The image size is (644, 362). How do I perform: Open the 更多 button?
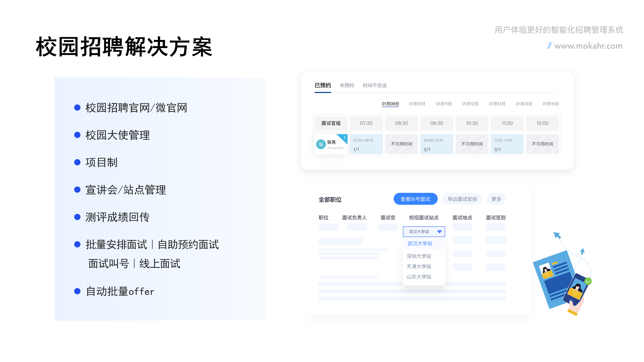point(496,199)
